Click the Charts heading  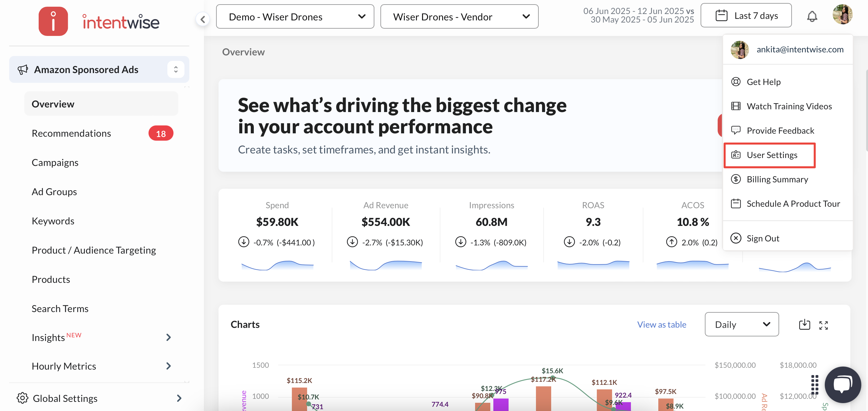(x=245, y=324)
